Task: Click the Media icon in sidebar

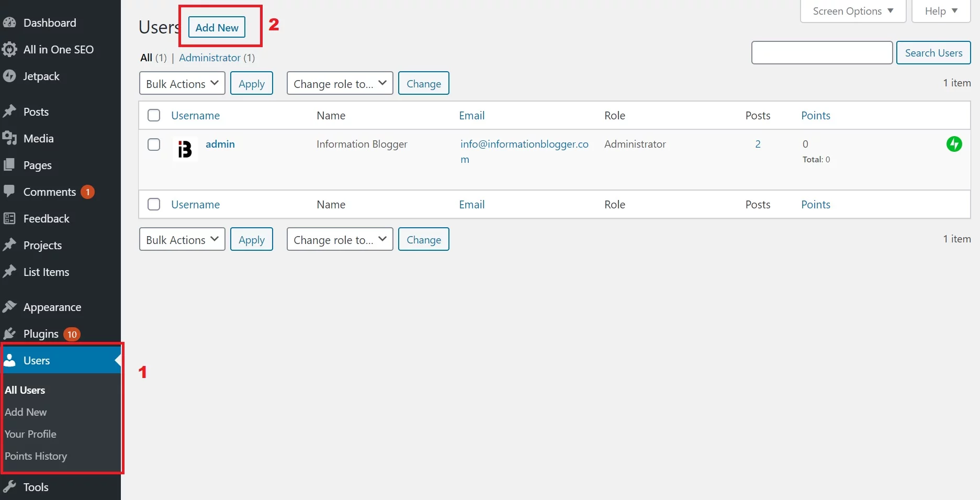Action: pos(9,138)
